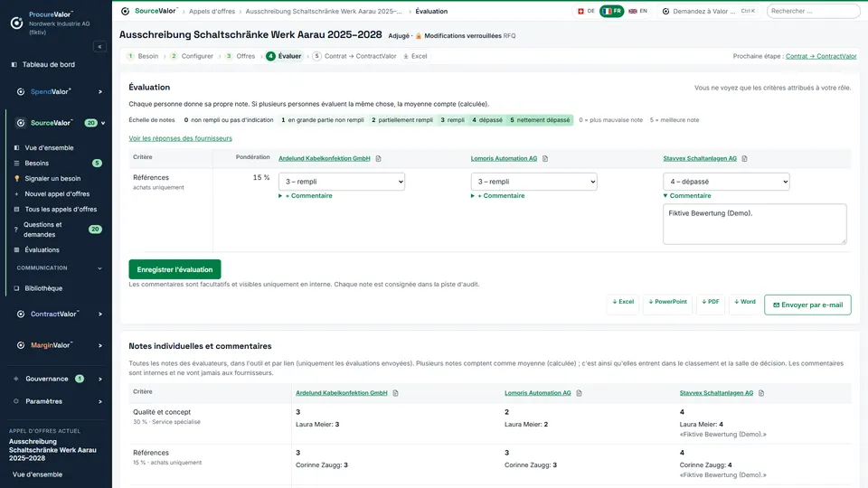
Task: Expand the Paramètres section
Action: 100,401
